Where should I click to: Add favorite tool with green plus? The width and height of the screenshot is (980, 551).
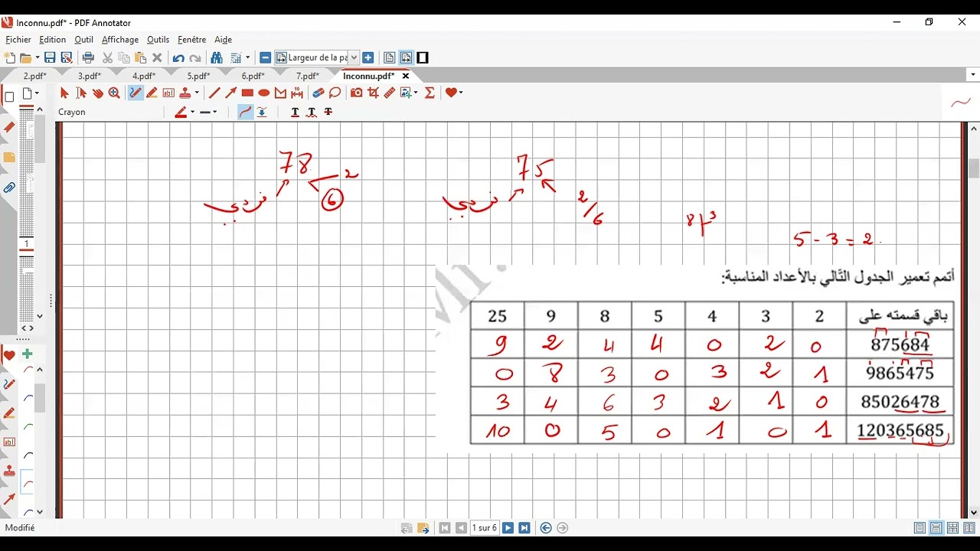coord(27,354)
